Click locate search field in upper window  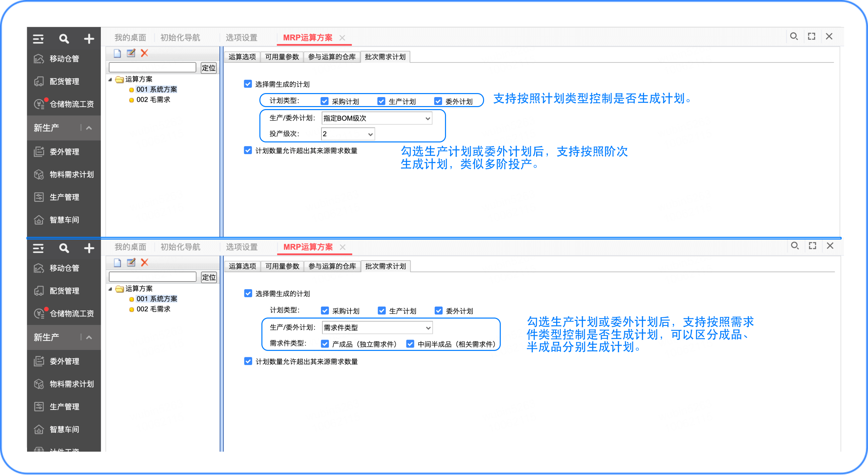[152, 67]
